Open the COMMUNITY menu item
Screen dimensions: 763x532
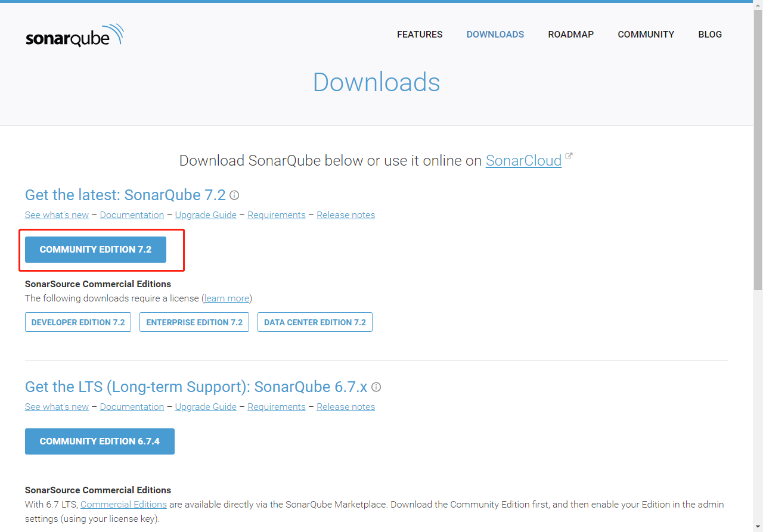646,35
